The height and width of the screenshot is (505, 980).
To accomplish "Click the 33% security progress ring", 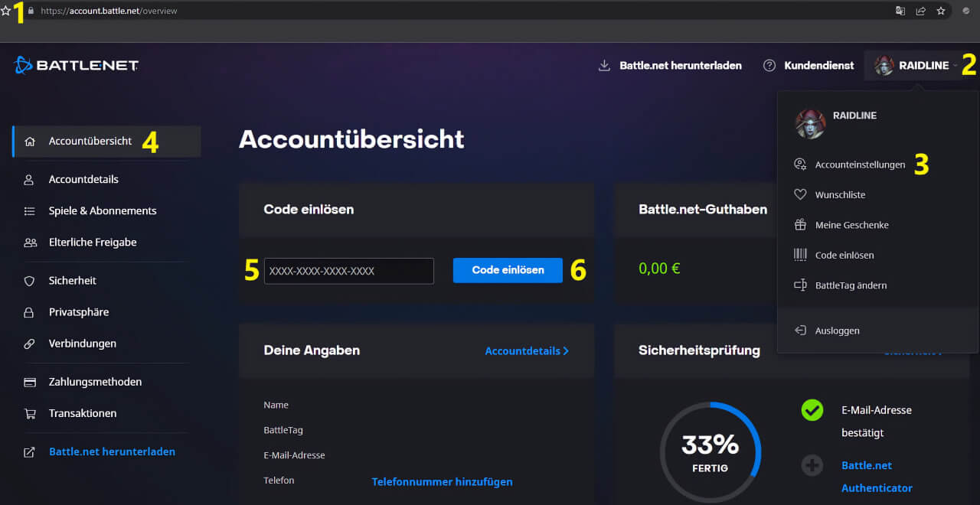I will point(710,451).
